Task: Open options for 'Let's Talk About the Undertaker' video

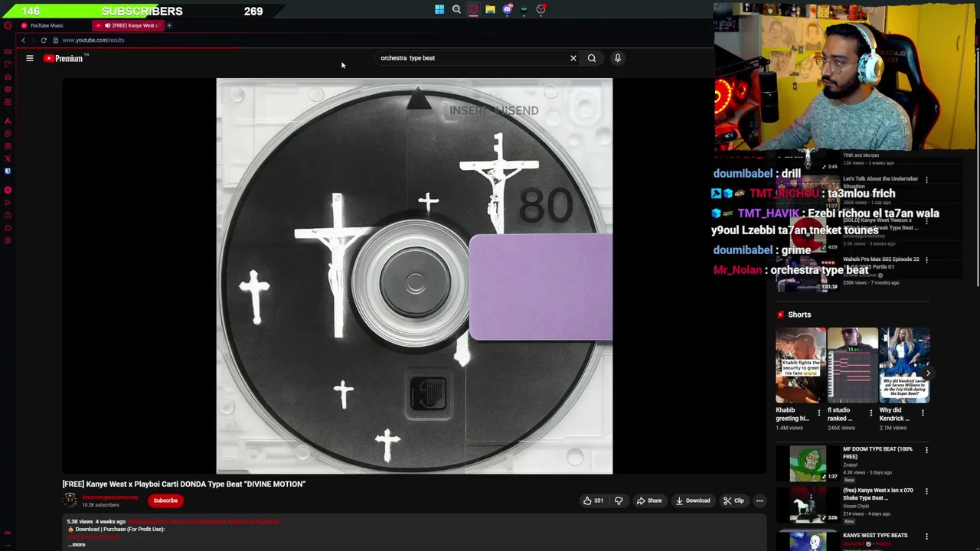Action: click(x=926, y=180)
